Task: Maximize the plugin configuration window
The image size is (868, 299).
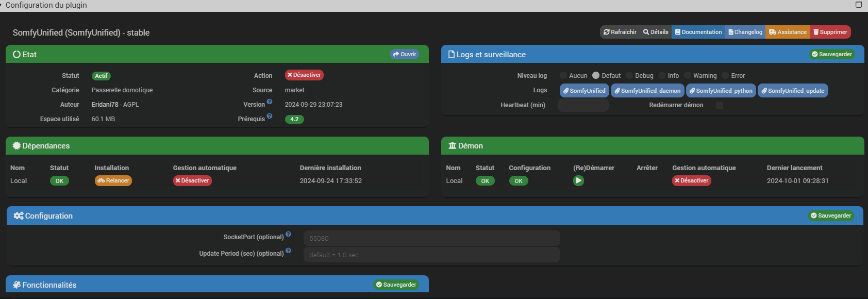Action: tap(859, 5)
